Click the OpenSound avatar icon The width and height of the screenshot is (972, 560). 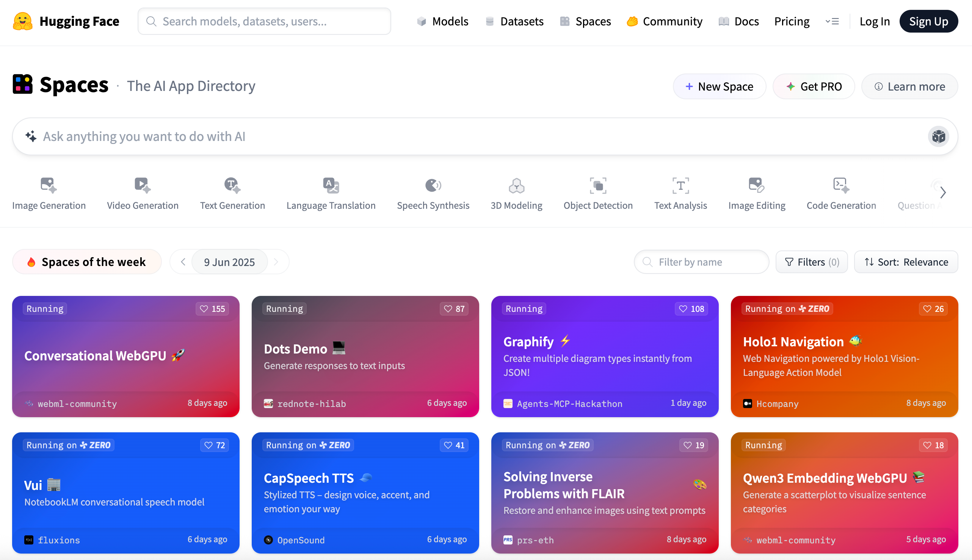tap(268, 540)
